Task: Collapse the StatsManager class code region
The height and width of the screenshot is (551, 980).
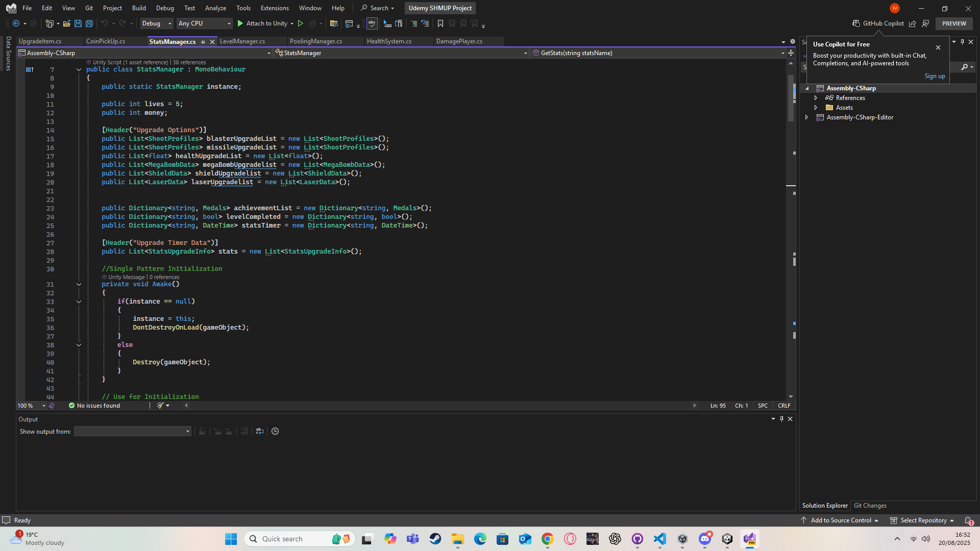Action: [x=79, y=69]
